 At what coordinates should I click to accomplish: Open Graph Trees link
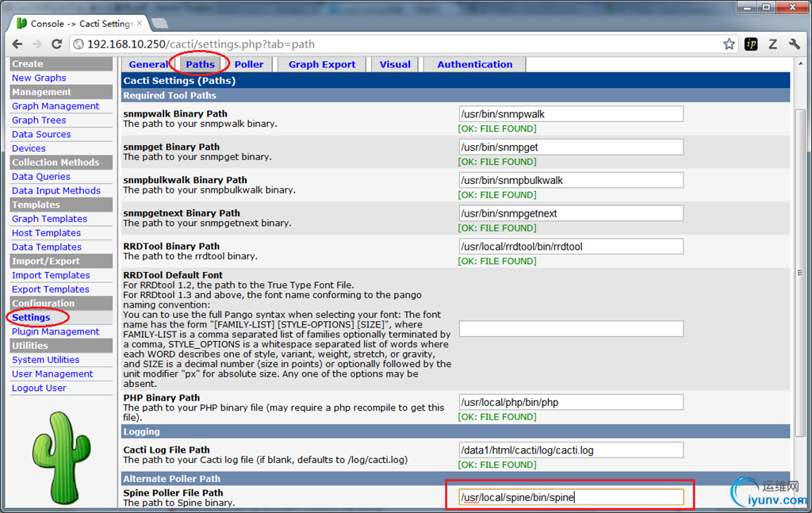tap(39, 120)
